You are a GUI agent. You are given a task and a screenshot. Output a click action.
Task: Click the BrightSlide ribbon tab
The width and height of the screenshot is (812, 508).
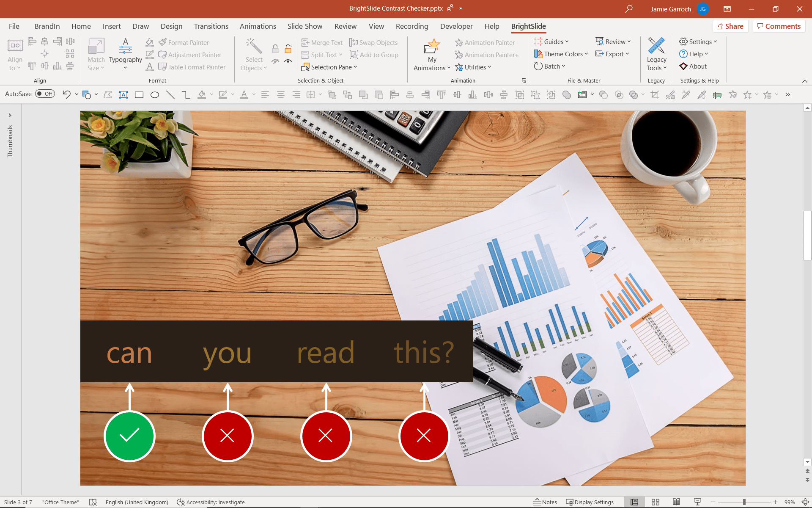coord(528,26)
